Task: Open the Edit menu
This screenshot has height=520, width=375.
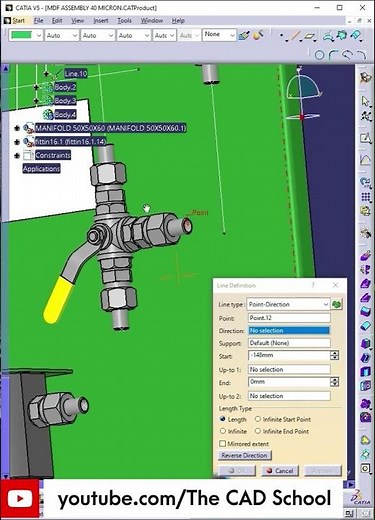Action: click(57, 20)
